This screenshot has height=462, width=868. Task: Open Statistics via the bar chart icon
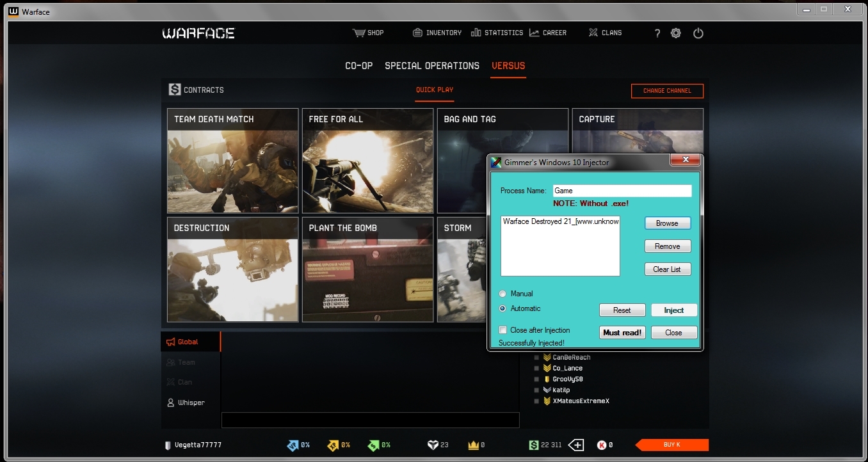(x=476, y=33)
